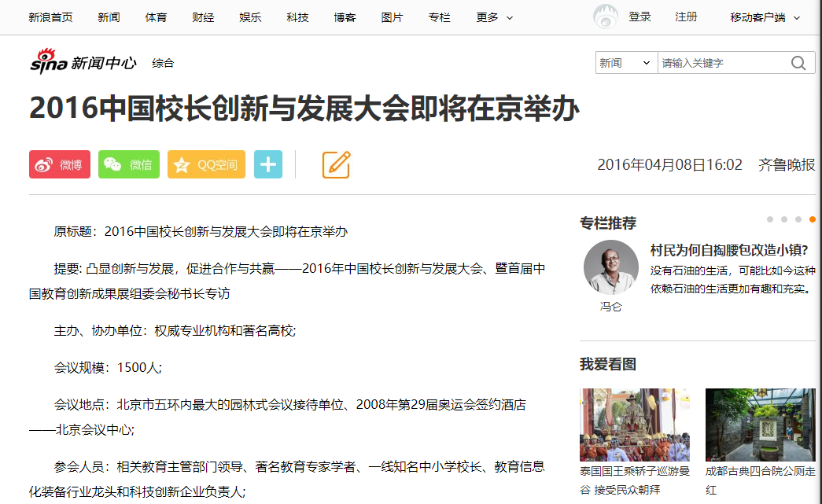This screenshot has height=504, width=822.
Task: Select the third carousel dot in 专栏推荐
Action: pyautogui.click(x=798, y=219)
